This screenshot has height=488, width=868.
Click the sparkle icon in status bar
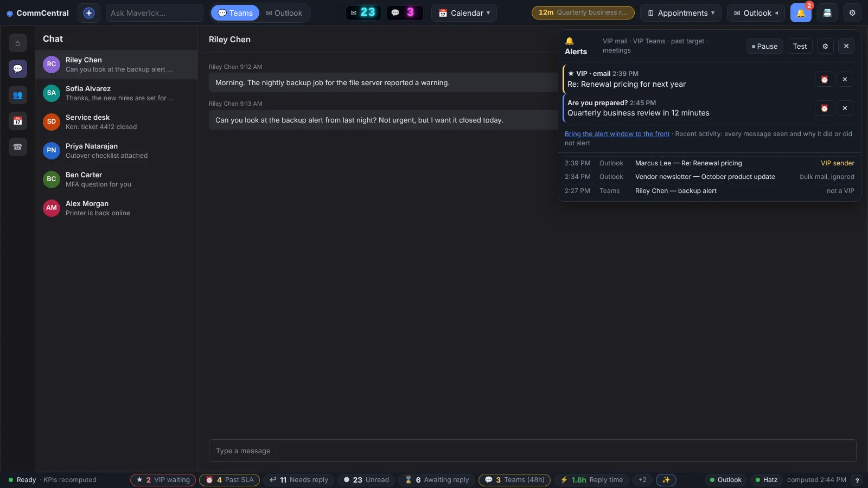point(666,480)
